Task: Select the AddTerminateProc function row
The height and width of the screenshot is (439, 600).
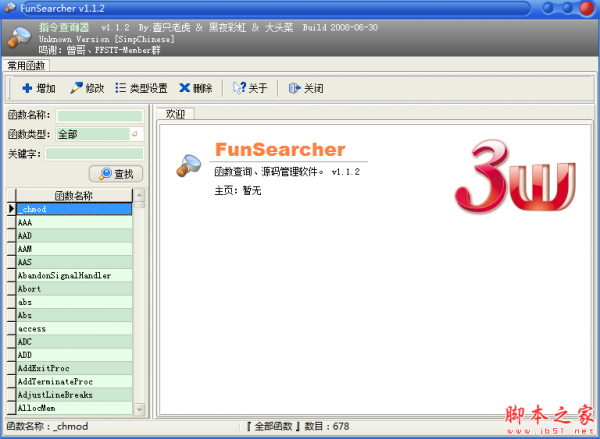Action: (x=74, y=382)
